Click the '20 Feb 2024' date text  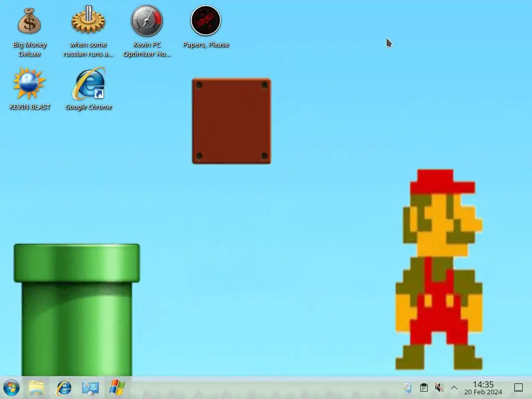click(x=483, y=392)
